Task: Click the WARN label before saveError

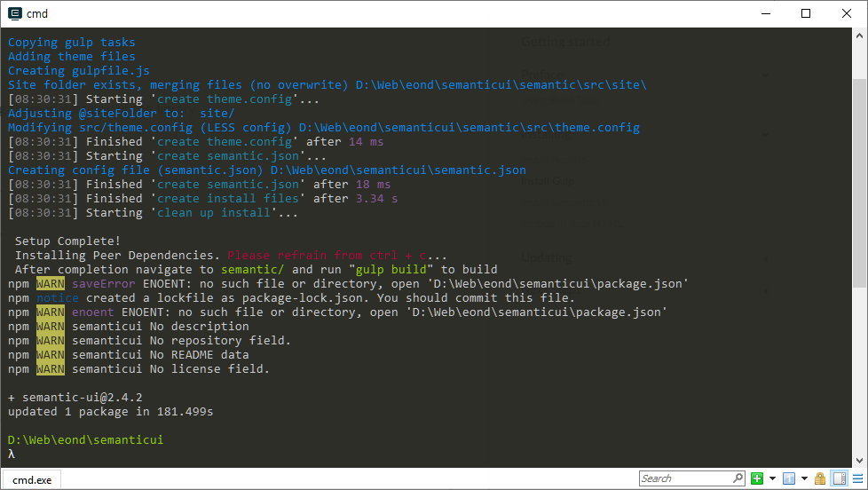Action: click(51, 283)
